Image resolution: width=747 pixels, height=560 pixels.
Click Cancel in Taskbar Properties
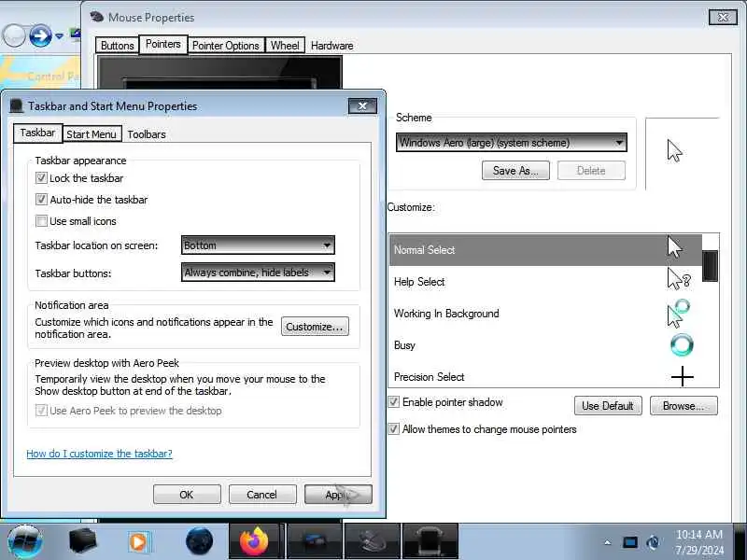click(262, 495)
